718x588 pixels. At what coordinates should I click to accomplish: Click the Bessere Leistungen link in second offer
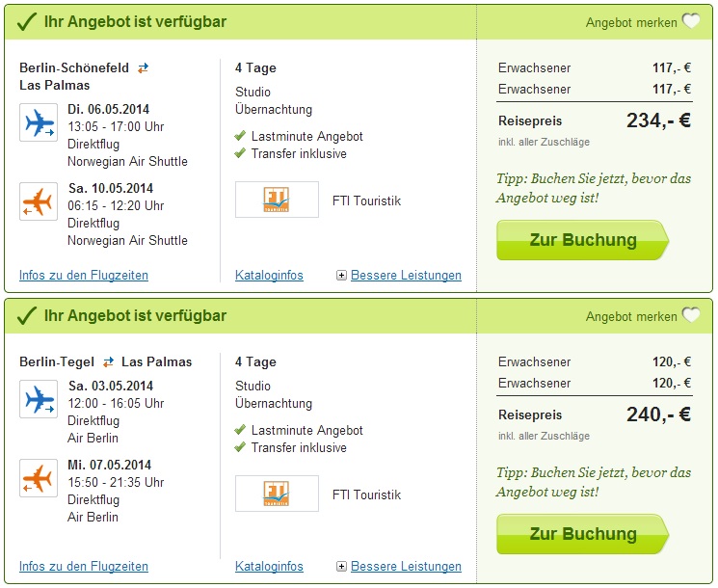[x=406, y=567]
